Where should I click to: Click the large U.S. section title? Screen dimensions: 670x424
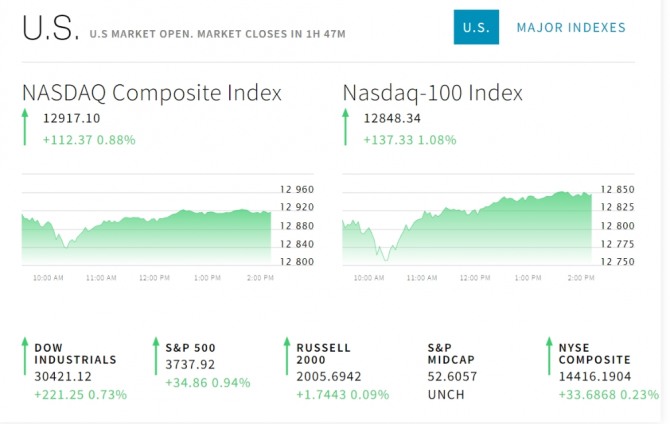(x=50, y=29)
